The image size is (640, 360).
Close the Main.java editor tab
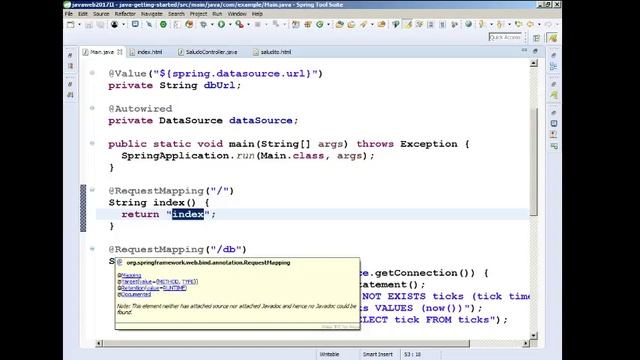(120, 52)
